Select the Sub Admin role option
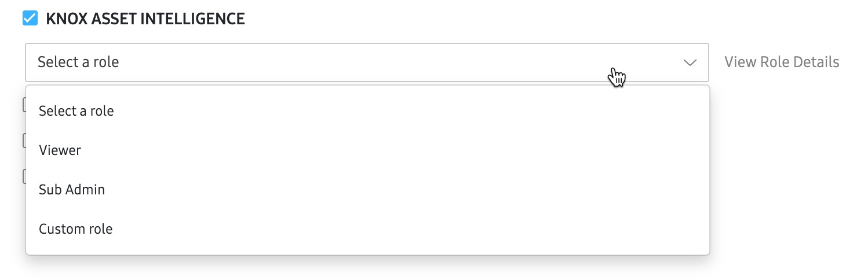868x280 pixels. 72,190
